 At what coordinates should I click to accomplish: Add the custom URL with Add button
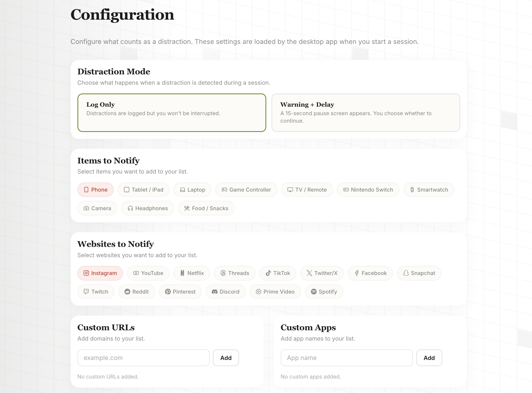[226, 358]
